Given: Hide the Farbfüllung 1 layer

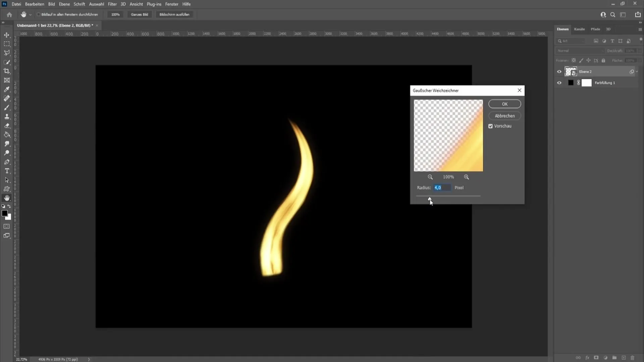Looking at the screenshot, I should pyautogui.click(x=559, y=83).
